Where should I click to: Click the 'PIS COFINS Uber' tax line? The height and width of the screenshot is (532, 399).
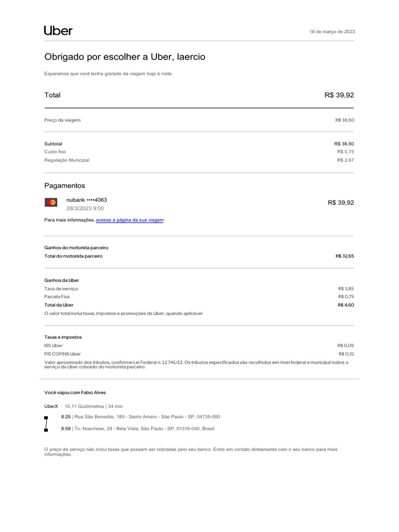(62, 354)
